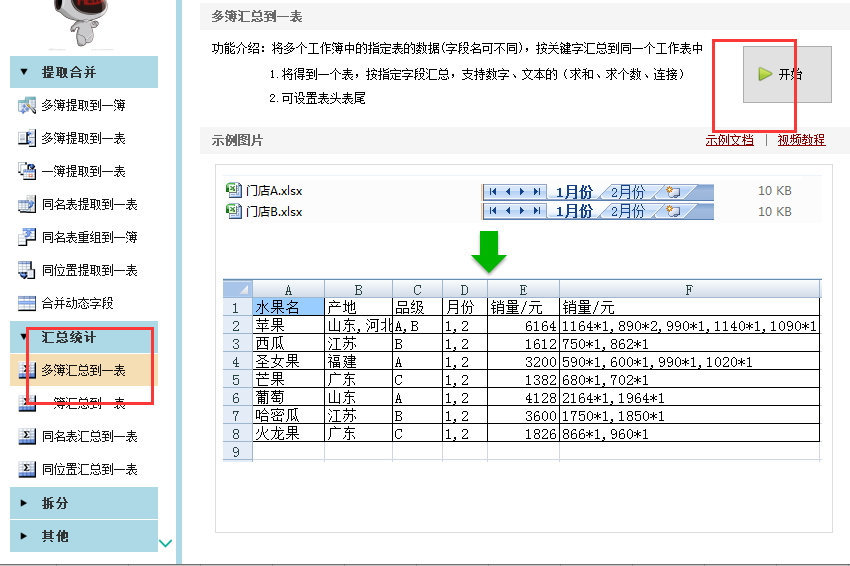
Task: Click the 火龙果 cell in the example table
Action: [288, 434]
